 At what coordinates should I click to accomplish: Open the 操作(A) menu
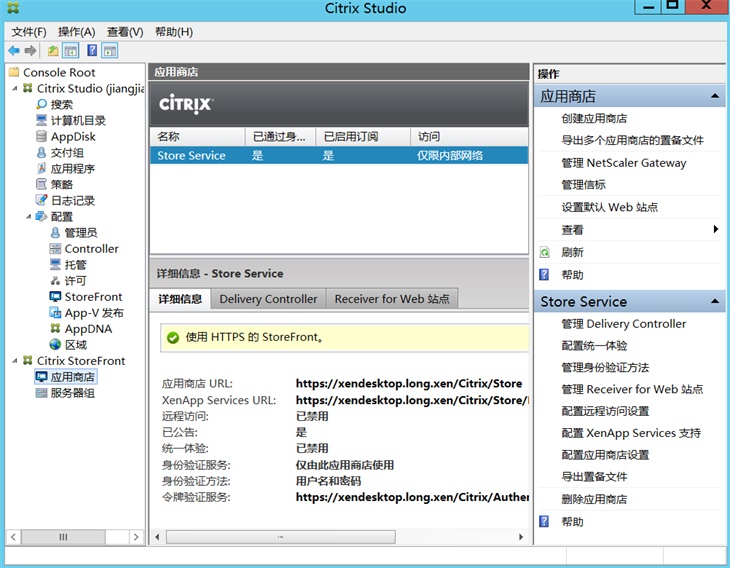[x=76, y=32]
